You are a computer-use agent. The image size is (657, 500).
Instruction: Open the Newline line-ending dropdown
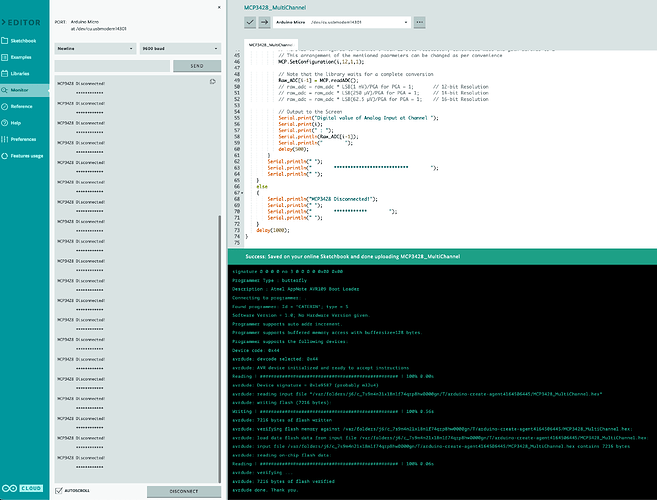[96, 49]
